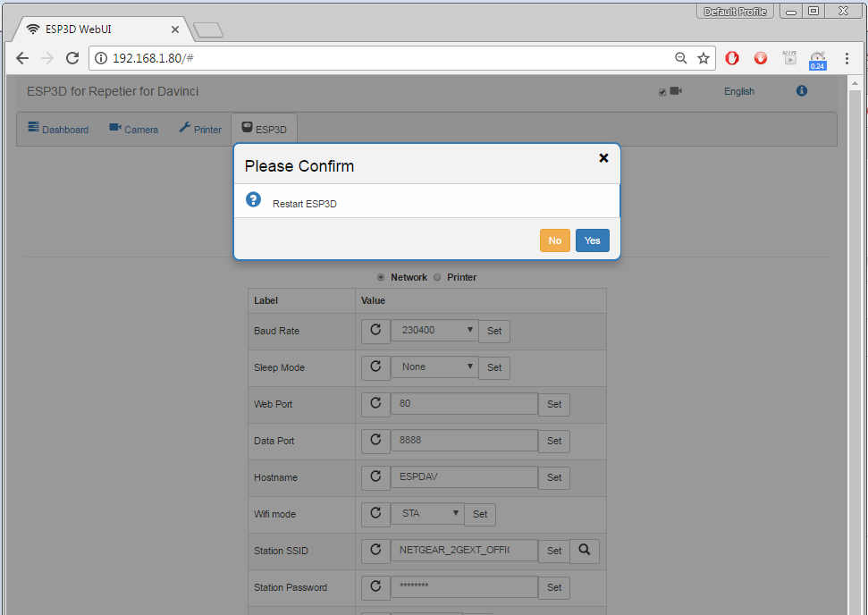This screenshot has width=868, height=615.
Task: Click the address bar URL
Action: [153, 58]
